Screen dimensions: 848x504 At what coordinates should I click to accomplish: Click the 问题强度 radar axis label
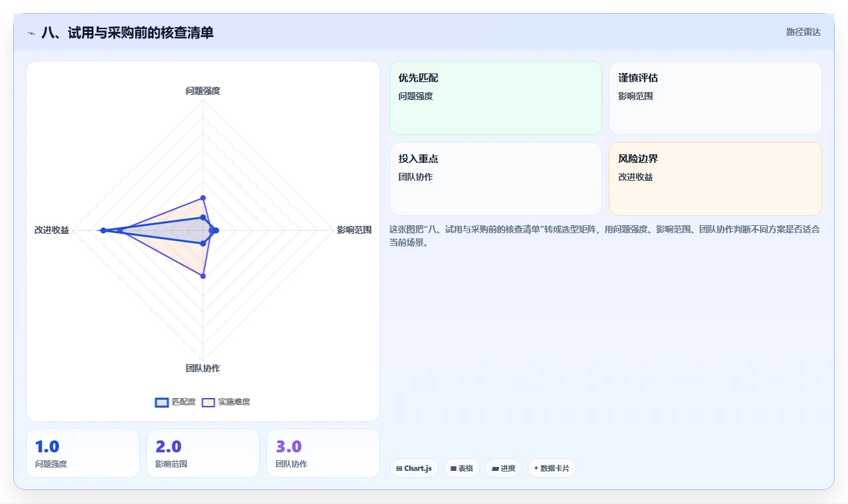click(x=203, y=91)
